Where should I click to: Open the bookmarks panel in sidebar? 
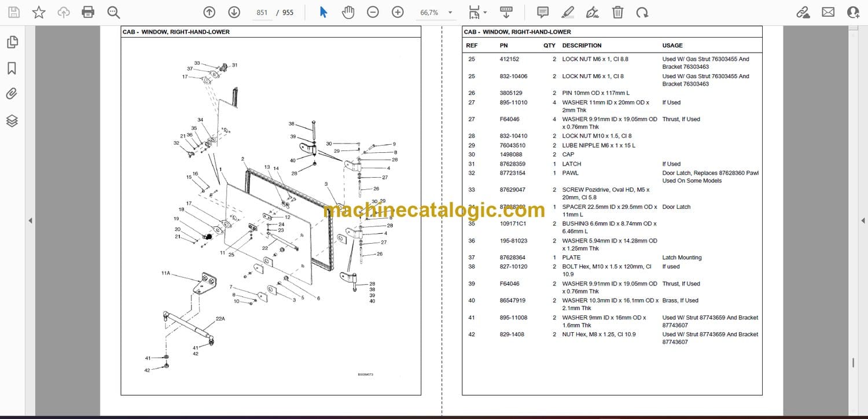click(12, 68)
